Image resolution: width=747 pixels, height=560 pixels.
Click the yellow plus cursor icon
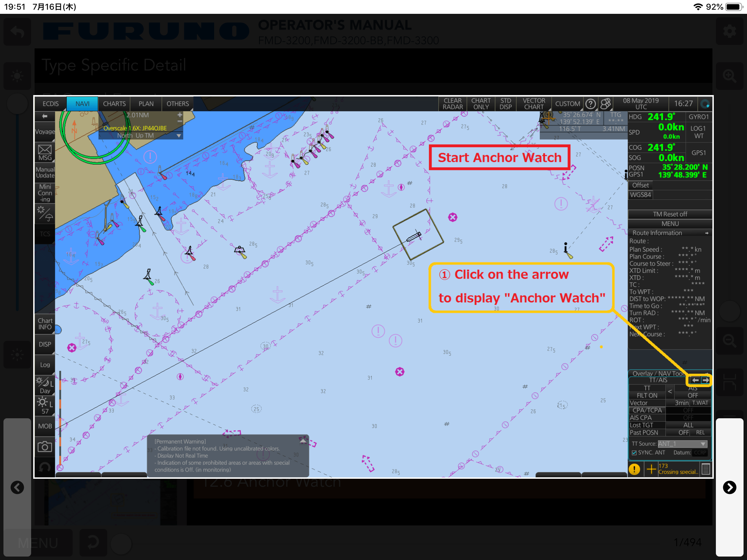[651, 469]
